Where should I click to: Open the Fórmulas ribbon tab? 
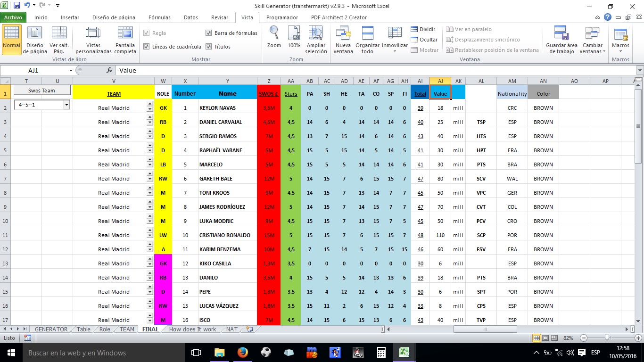[x=159, y=17]
